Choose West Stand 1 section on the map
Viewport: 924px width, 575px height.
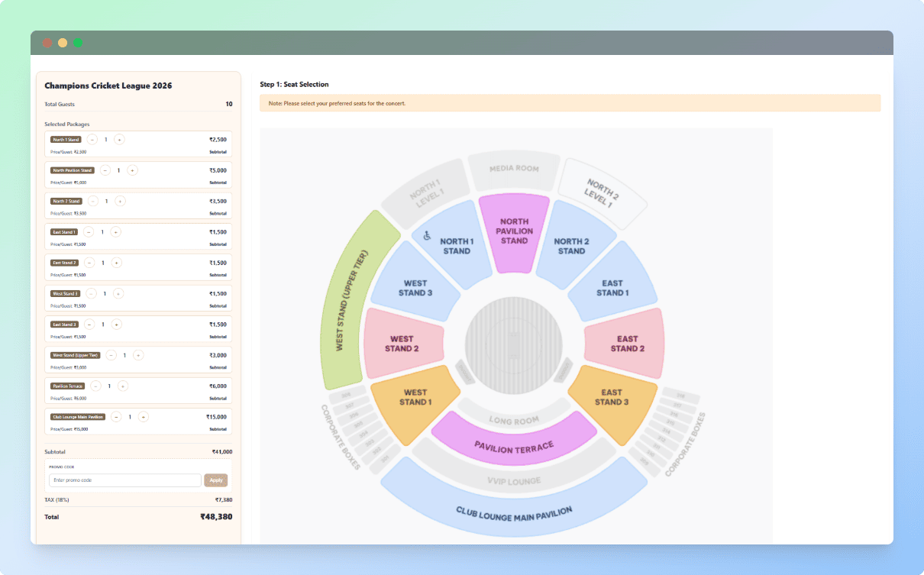coord(414,398)
